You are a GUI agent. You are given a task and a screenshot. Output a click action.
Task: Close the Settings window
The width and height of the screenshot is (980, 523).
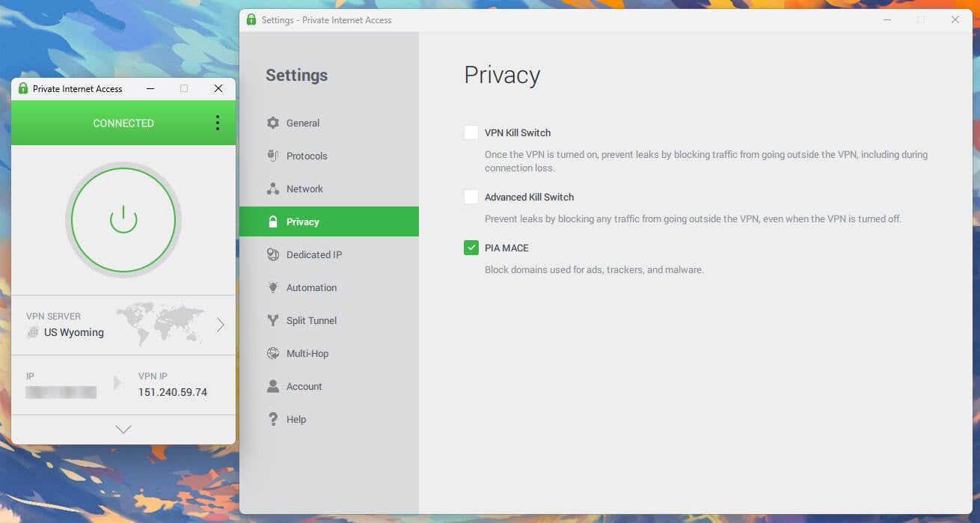(955, 19)
